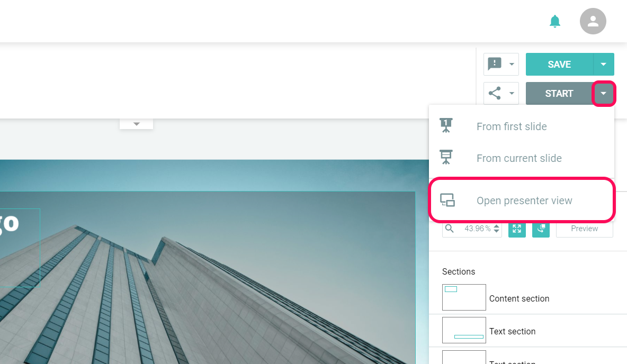Click the SAVE button
Screen dimensions: 627x364
[559, 65]
